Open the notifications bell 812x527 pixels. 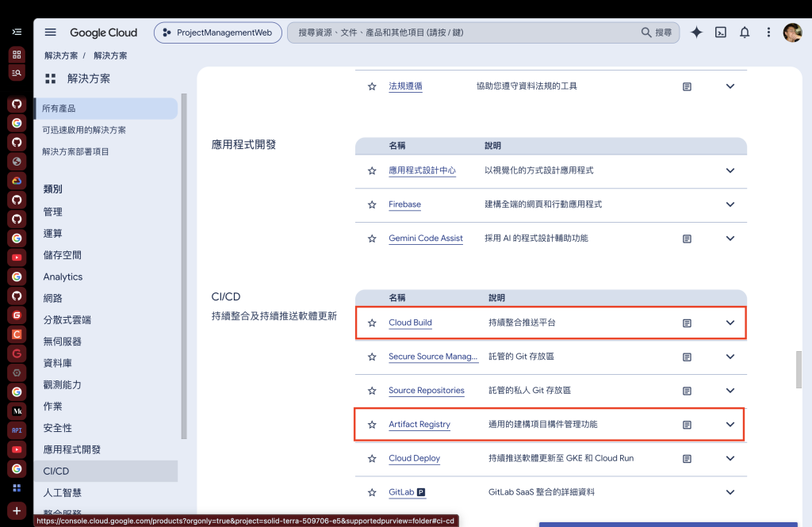744,32
